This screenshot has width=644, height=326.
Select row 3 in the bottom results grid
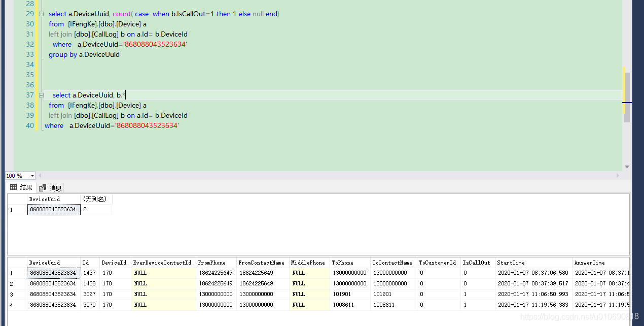point(11,294)
